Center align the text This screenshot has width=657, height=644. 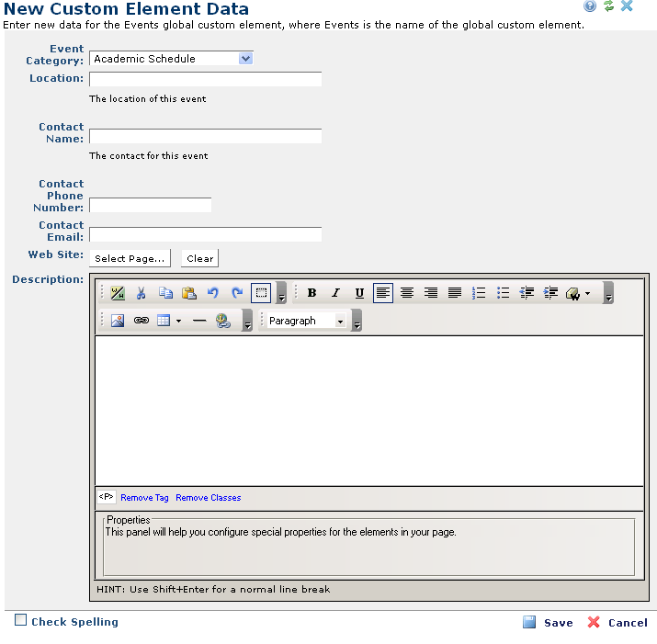pyautogui.click(x=407, y=293)
